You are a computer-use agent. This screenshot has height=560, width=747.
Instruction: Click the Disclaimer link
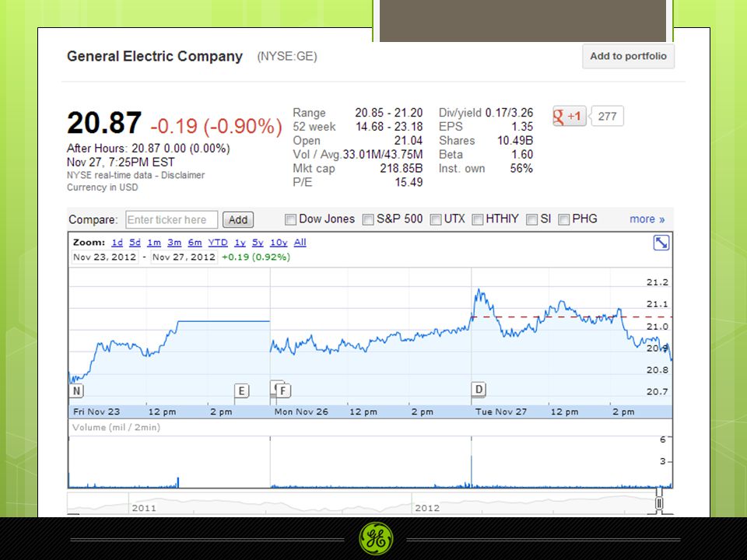click(x=183, y=175)
